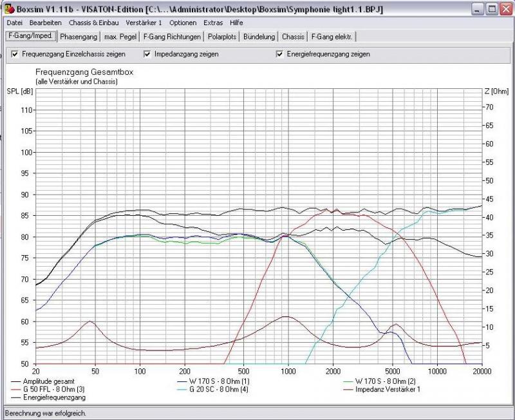Open the Verstärker 1 menu
The image size is (515, 420).
(144, 23)
